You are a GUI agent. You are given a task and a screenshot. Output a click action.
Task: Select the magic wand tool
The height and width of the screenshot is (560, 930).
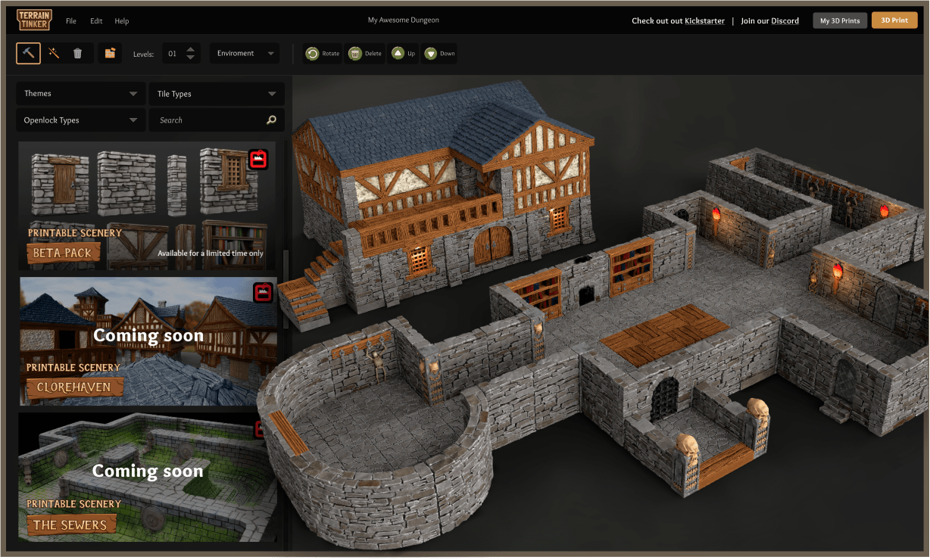(54, 53)
